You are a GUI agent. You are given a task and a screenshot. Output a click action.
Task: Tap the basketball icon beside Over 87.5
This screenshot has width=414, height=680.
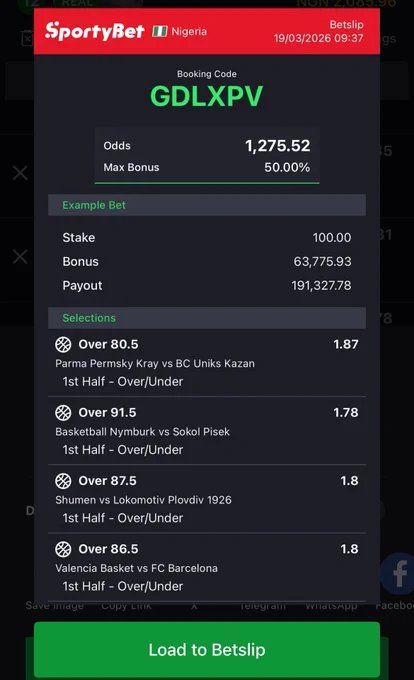click(x=63, y=481)
